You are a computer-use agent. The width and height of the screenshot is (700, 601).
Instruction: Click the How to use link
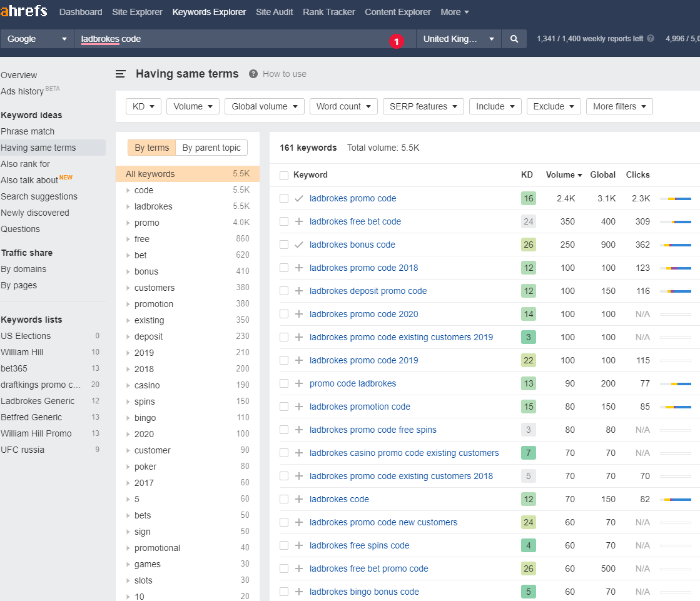pos(284,74)
